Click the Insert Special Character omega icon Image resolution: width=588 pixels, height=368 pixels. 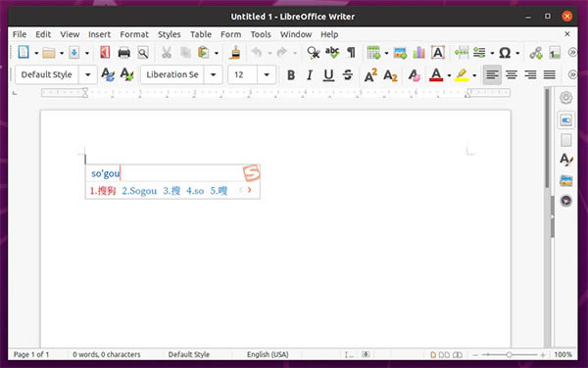coord(505,53)
